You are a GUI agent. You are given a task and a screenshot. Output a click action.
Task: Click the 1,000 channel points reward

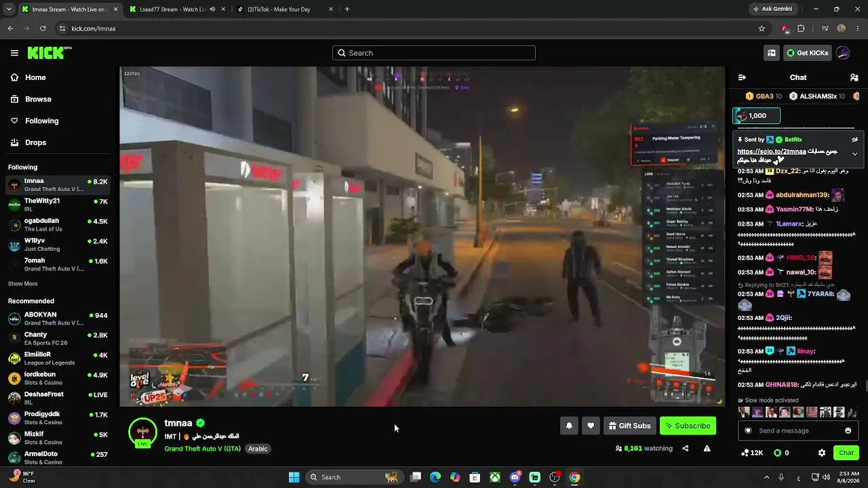pos(757,116)
